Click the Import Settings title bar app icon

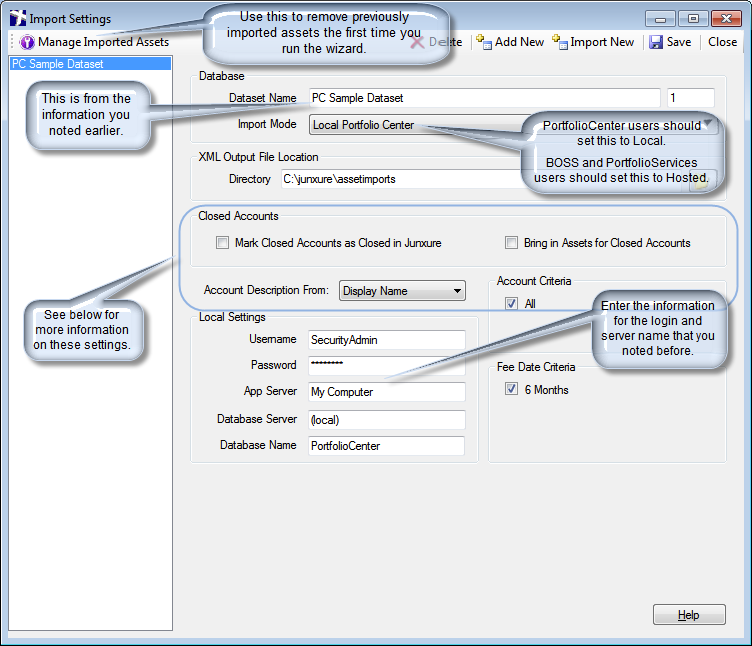point(18,18)
